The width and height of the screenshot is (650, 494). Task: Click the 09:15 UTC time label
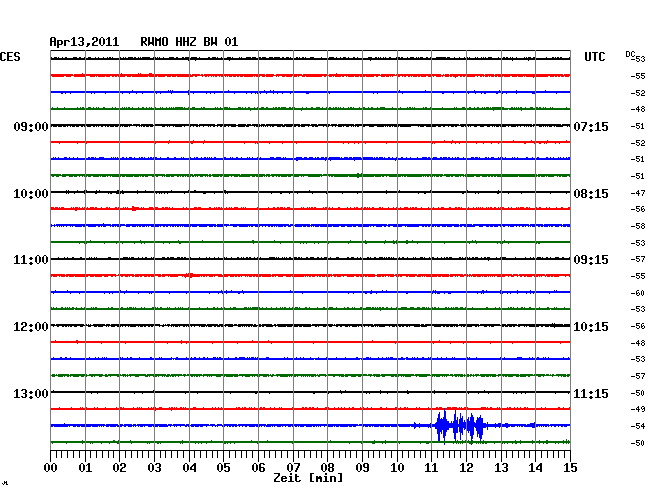click(x=591, y=260)
